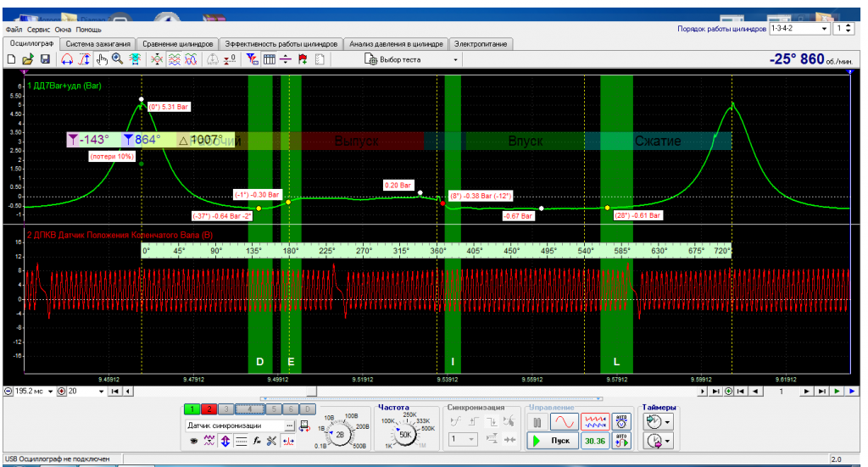Toggle channel 2 red button
The image size is (868, 467).
click(209, 409)
